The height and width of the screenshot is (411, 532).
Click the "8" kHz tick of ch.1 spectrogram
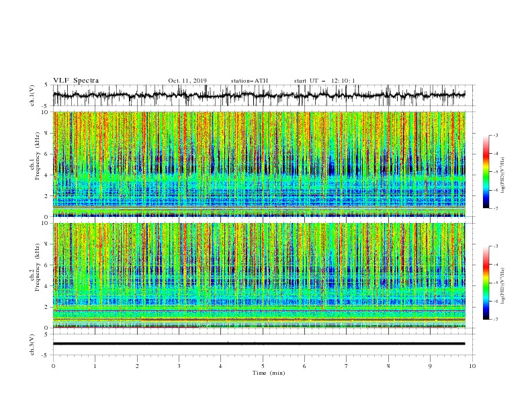pos(46,133)
